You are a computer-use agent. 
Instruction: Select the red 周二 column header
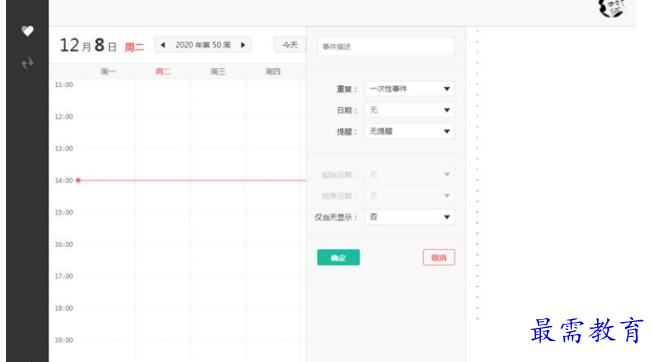163,72
